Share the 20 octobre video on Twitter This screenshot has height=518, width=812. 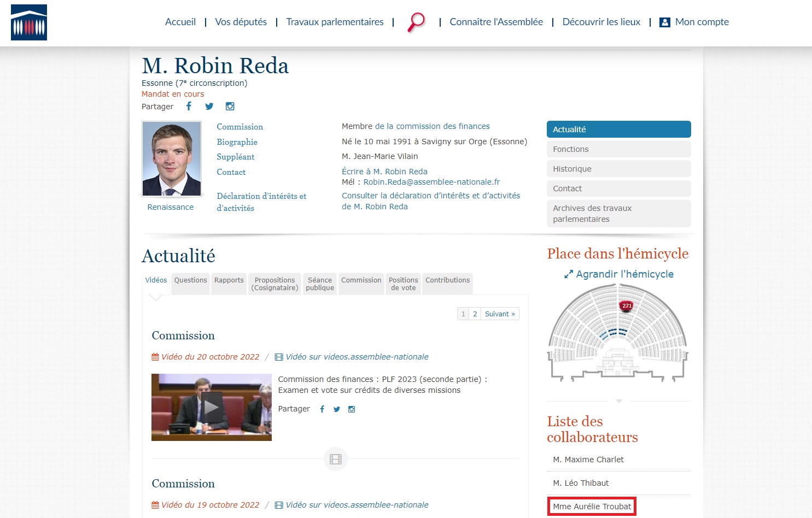[x=337, y=409]
